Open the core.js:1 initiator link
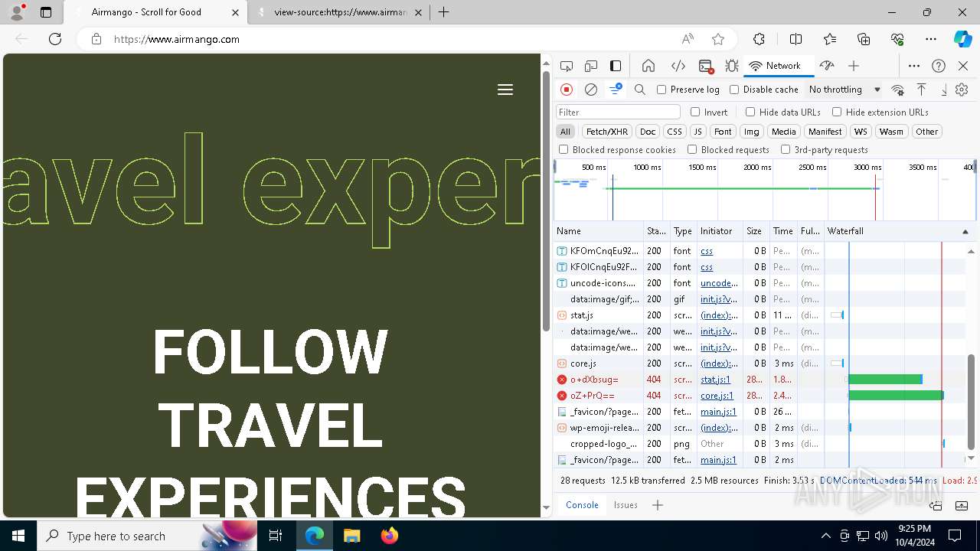This screenshot has width=980, height=551. (717, 396)
